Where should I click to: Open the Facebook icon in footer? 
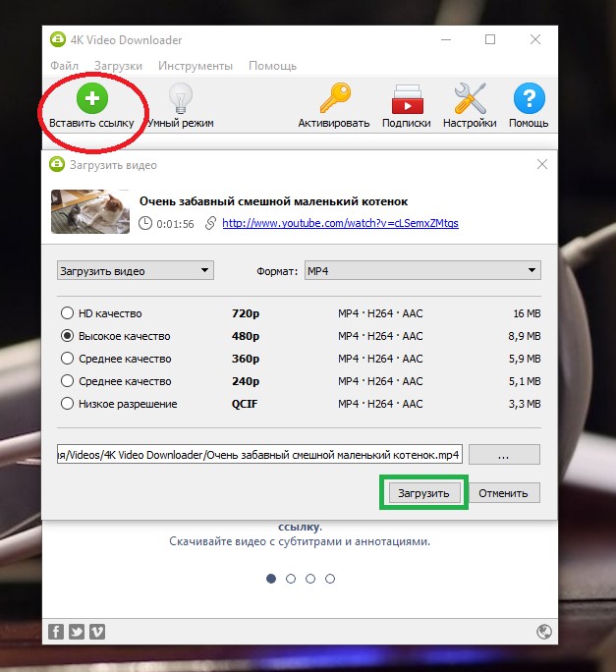(x=56, y=632)
